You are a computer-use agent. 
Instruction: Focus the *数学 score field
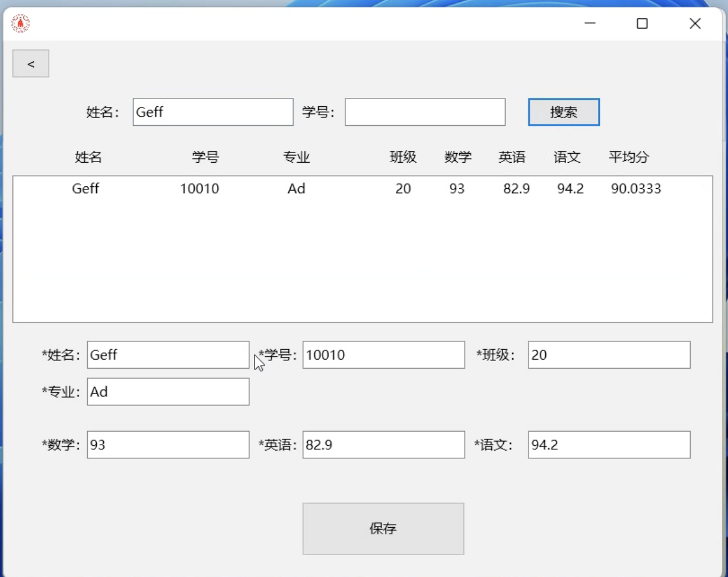pos(168,445)
